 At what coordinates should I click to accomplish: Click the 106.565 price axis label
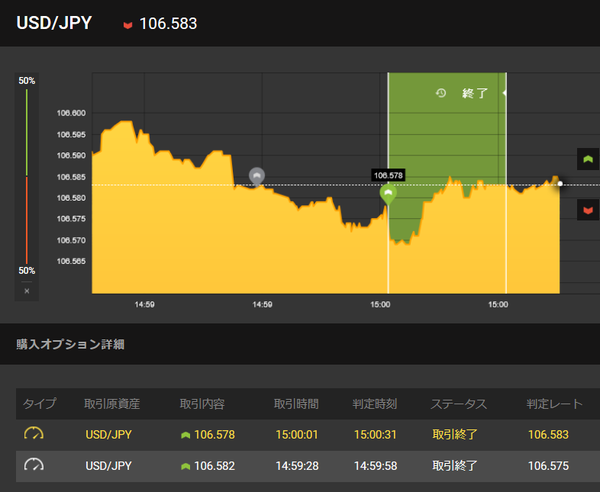click(x=71, y=261)
